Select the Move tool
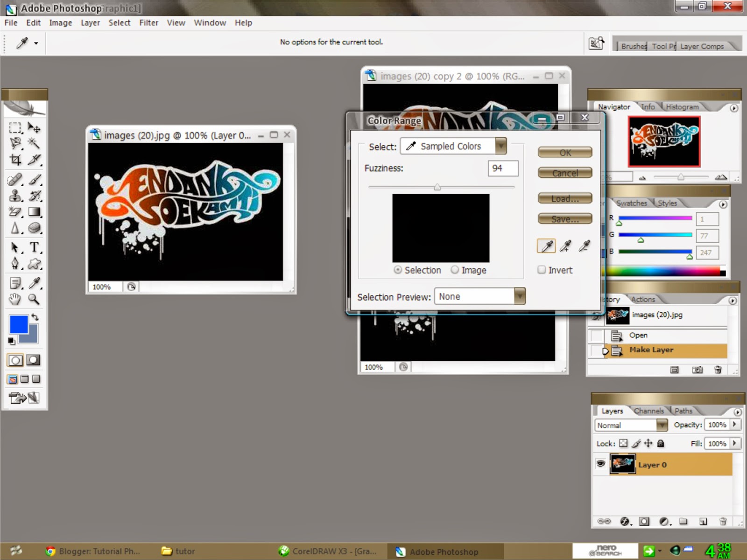Image resolution: width=747 pixels, height=560 pixels. point(34,128)
